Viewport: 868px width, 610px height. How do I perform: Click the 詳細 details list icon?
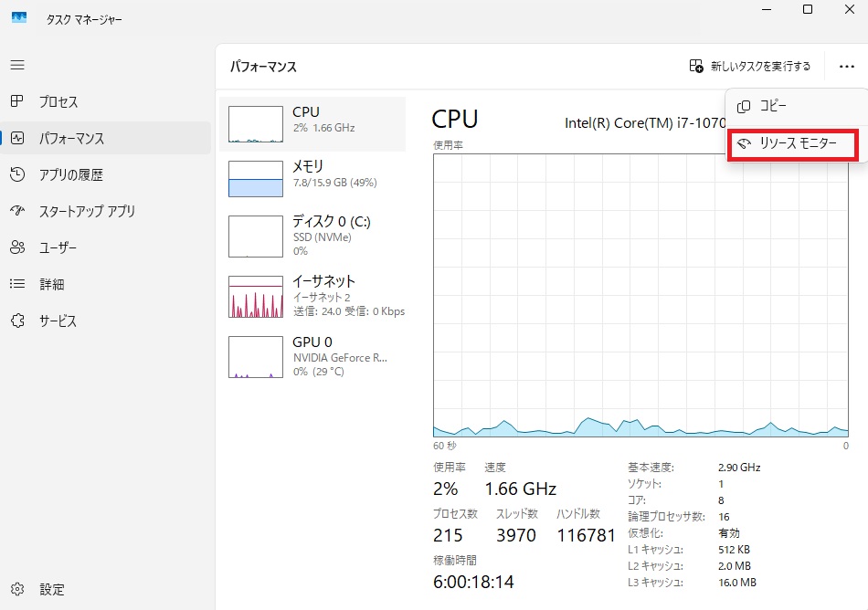coord(17,284)
